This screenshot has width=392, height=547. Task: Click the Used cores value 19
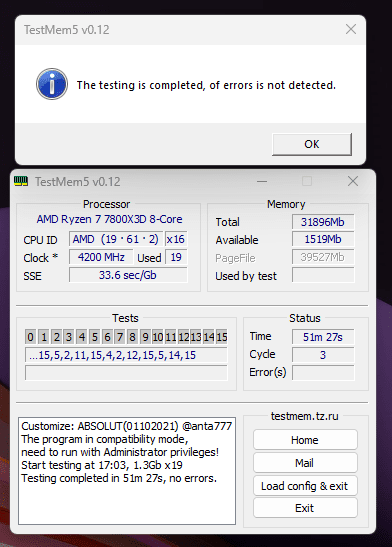point(176,257)
